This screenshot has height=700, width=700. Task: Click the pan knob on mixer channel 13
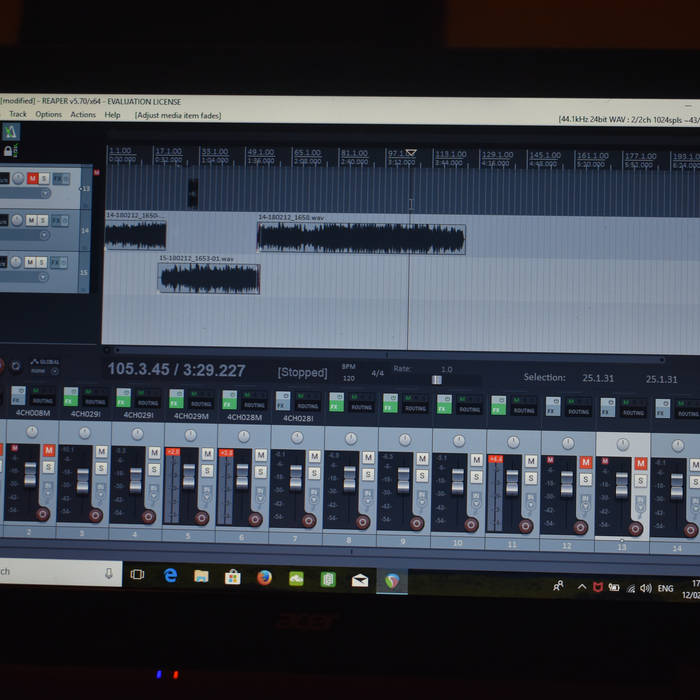tap(622, 444)
